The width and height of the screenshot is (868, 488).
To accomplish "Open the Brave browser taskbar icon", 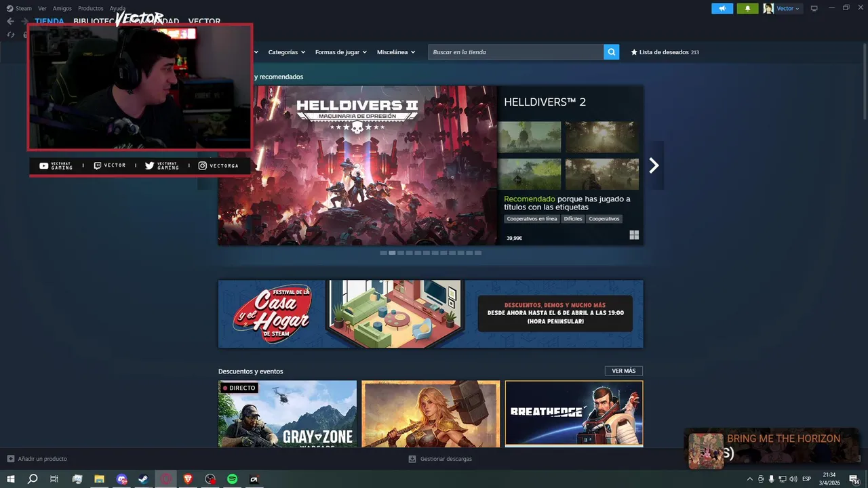I will click(188, 479).
